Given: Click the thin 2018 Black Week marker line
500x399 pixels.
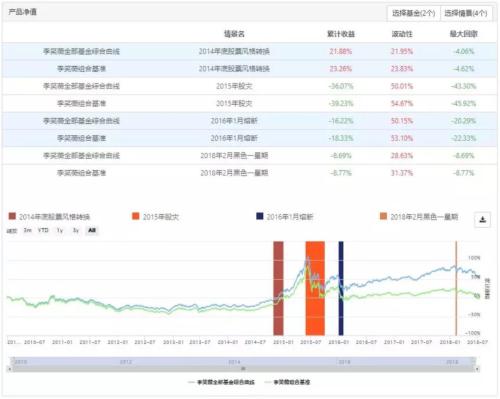Looking at the screenshot, I should 456,288.
